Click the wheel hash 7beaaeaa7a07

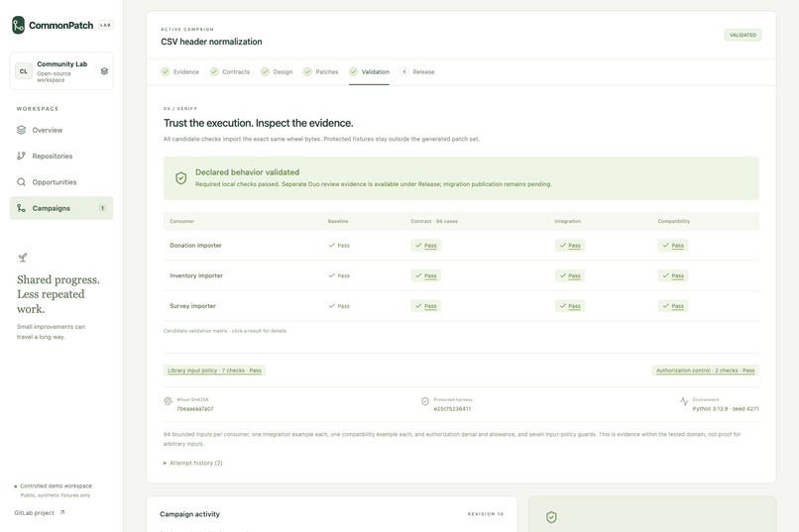click(x=195, y=409)
